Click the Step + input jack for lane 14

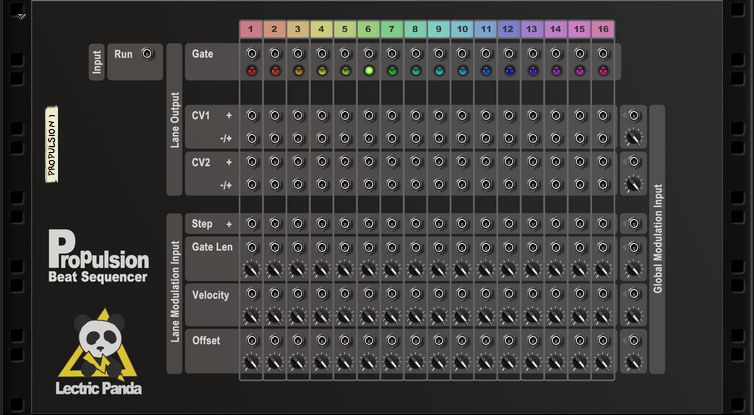pyautogui.click(x=556, y=224)
